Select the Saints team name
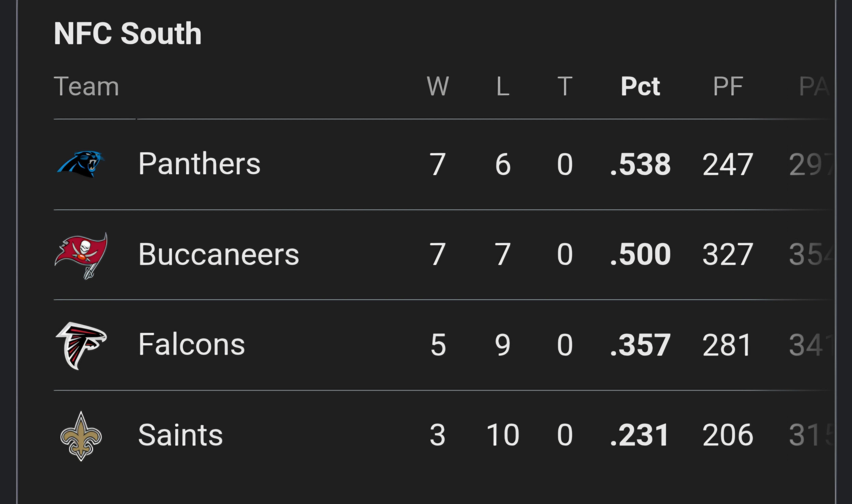Viewport: 852px width, 504px height. tap(180, 435)
